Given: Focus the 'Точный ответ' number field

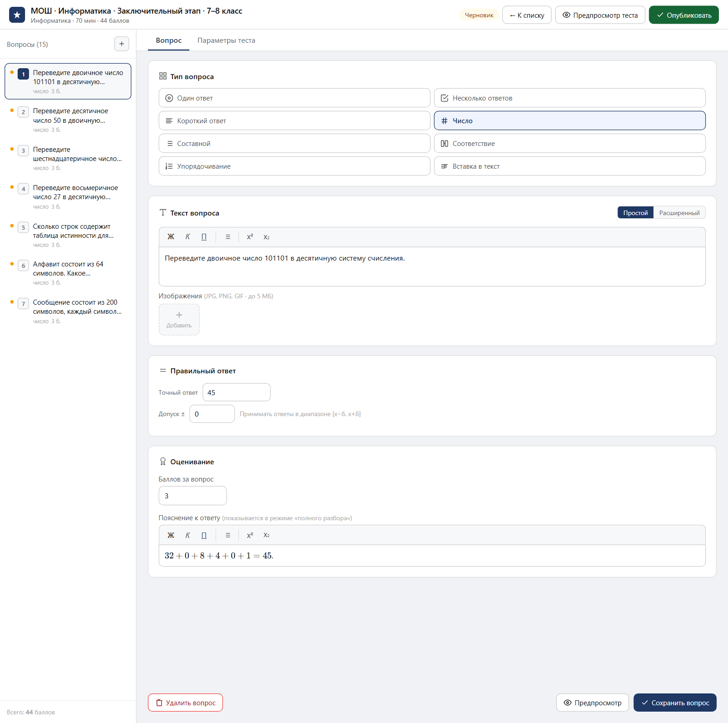Looking at the screenshot, I should click(237, 392).
